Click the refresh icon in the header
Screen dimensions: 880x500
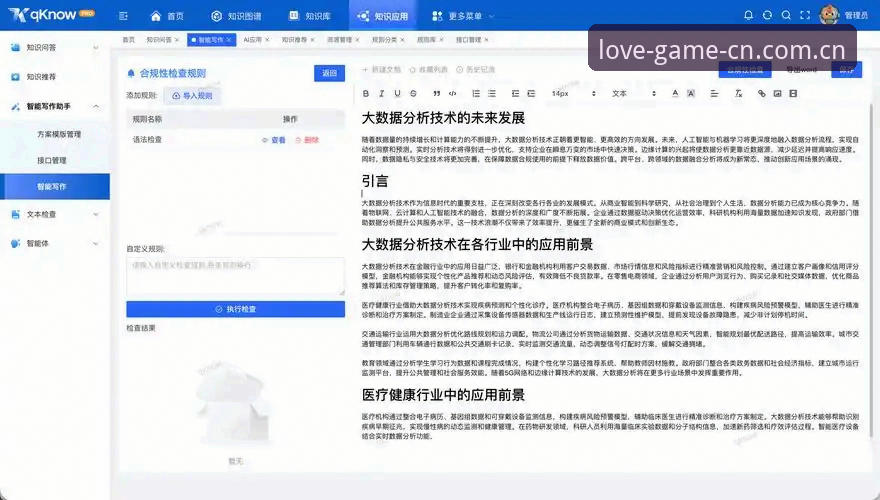tap(767, 16)
